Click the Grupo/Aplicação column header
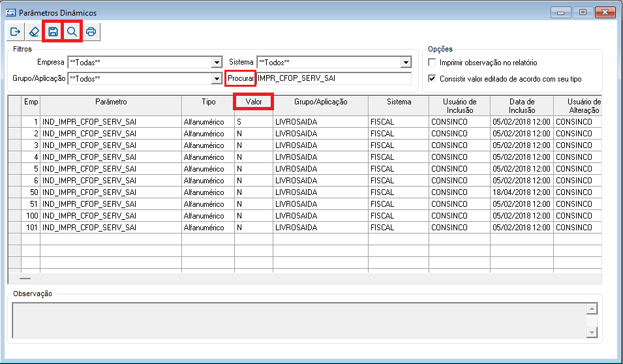Viewport: 623px width, 364px height. pos(321,106)
